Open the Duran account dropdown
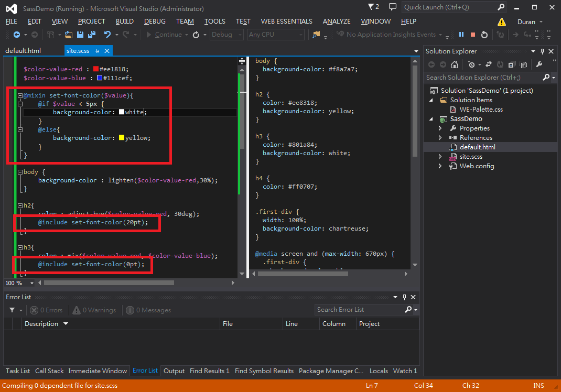Screen dimensions: 561x392 [x=530, y=22]
